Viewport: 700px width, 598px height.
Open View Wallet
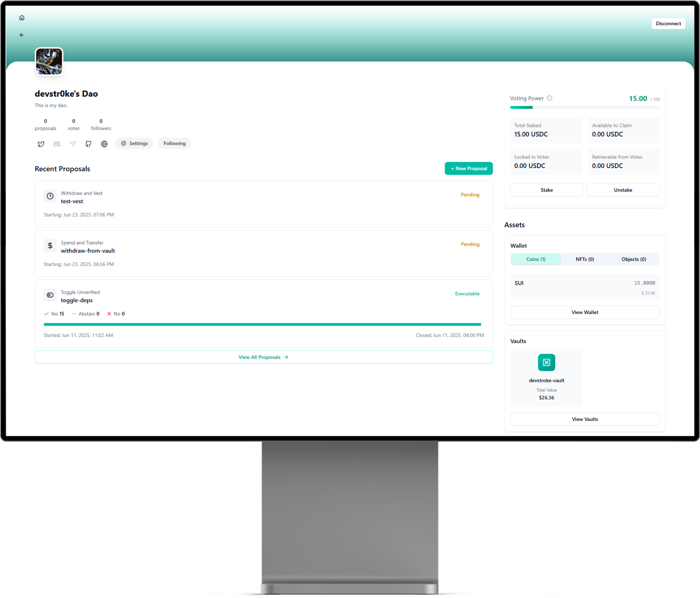click(585, 312)
